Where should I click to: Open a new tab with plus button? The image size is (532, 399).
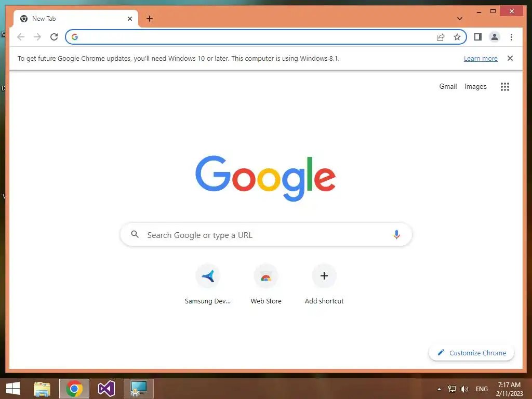coord(150,19)
